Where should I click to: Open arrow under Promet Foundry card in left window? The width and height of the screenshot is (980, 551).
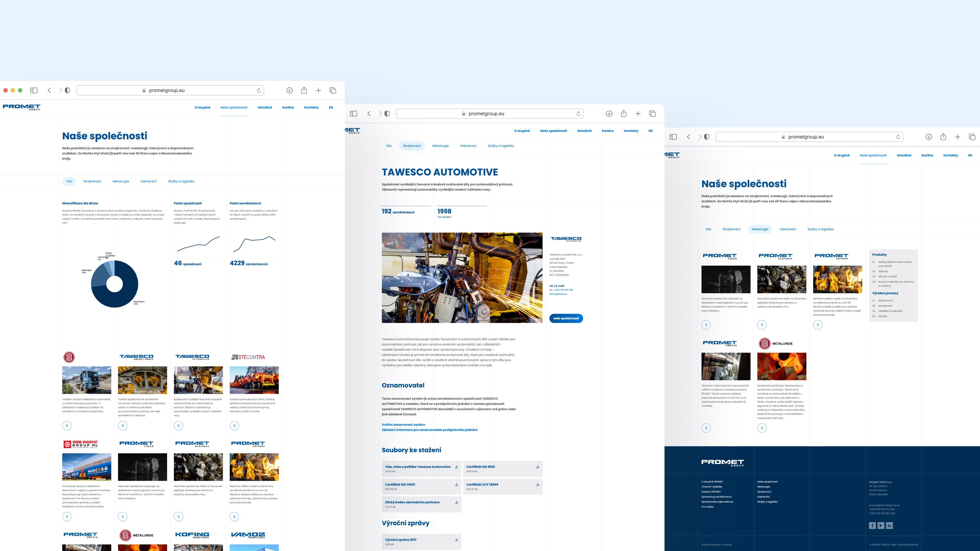(234, 516)
